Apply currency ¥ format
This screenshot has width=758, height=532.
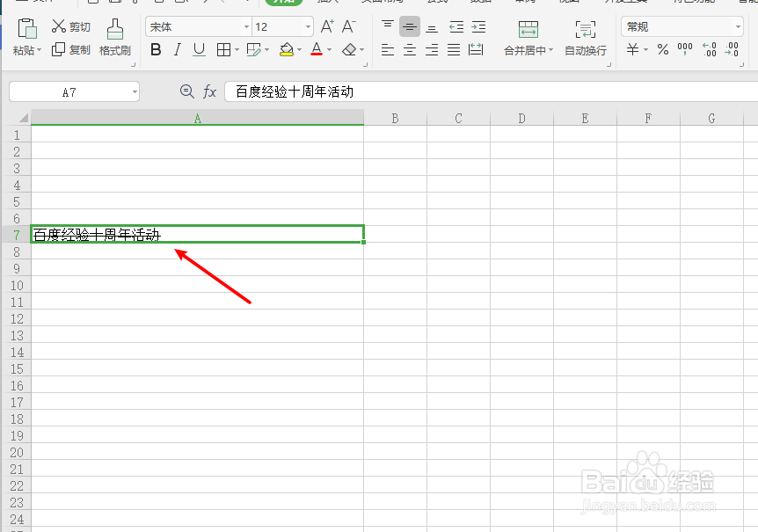[x=632, y=49]
